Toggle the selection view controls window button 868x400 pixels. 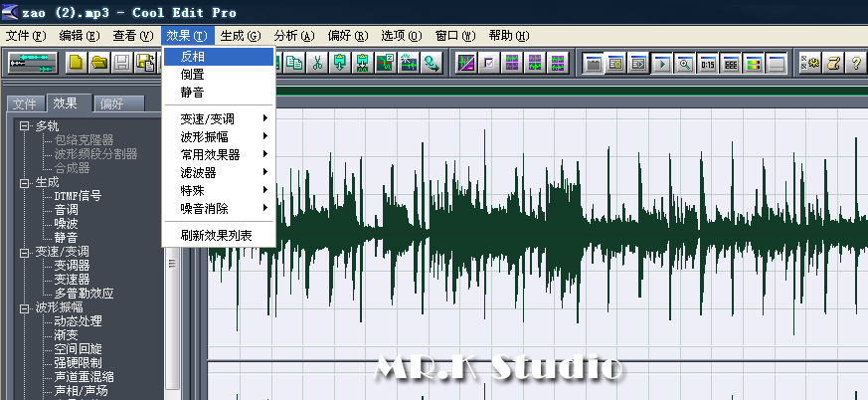pyautogui.click(x=731, y=63)
